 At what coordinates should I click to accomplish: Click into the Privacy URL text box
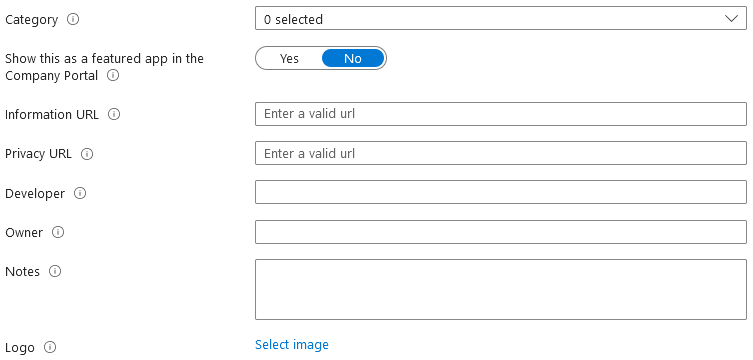pyautogui.click(x=501, y=153)
